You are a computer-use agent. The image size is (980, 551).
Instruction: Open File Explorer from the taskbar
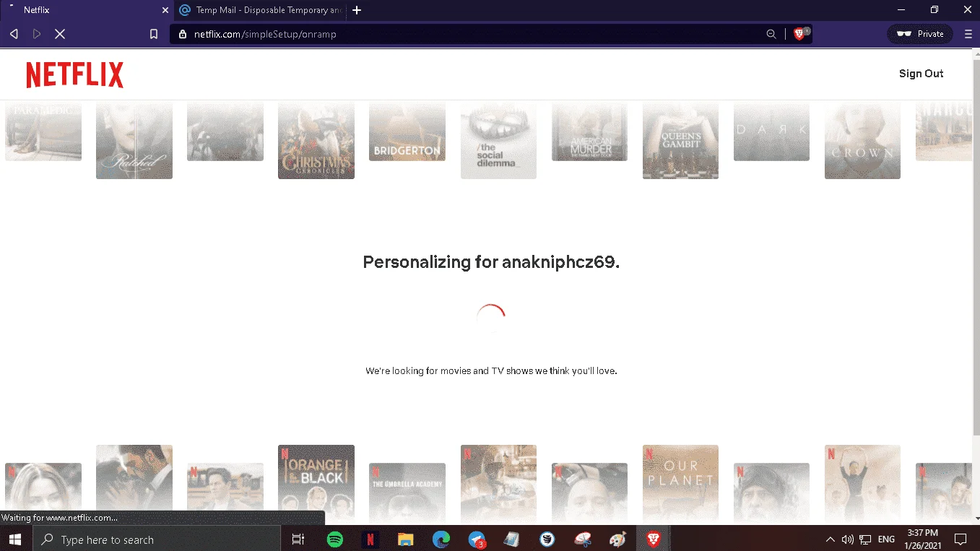[x=405, y=539]
